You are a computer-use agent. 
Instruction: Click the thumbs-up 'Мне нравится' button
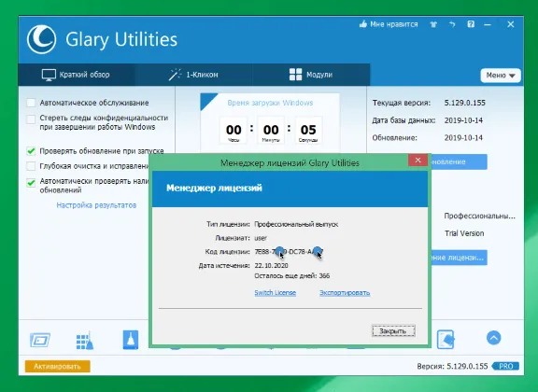[x=389, y=24]
